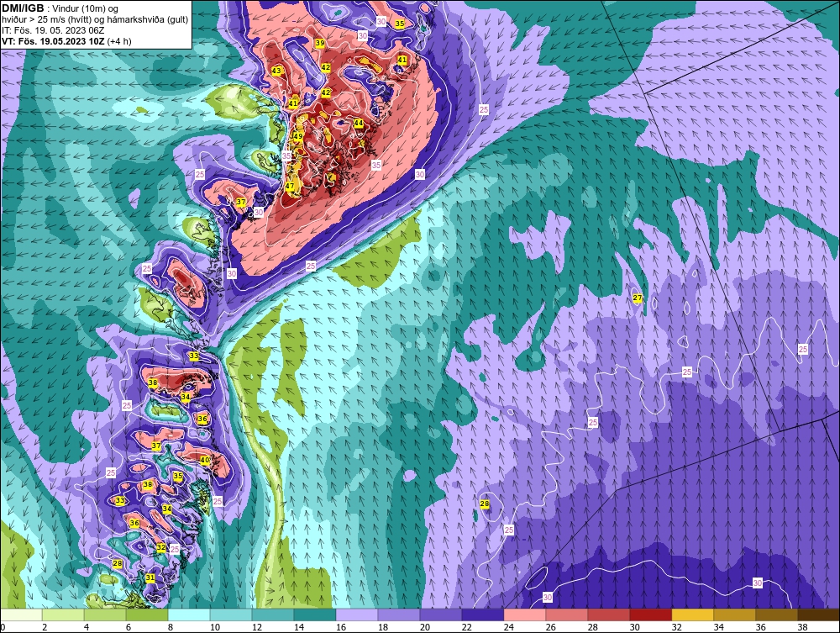Select the 36–38 m/s brown legend swatch
Screen dimensions: 840x633
coord(776,615)
